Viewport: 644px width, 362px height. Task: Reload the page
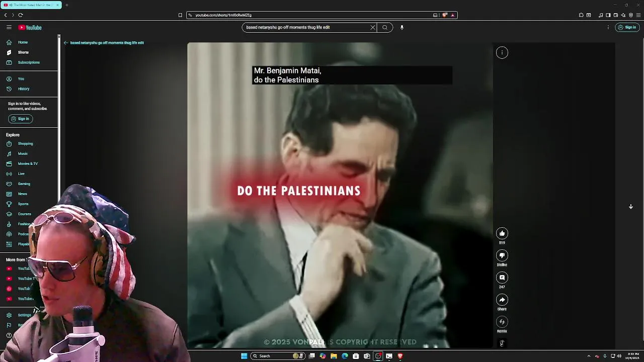20,15
